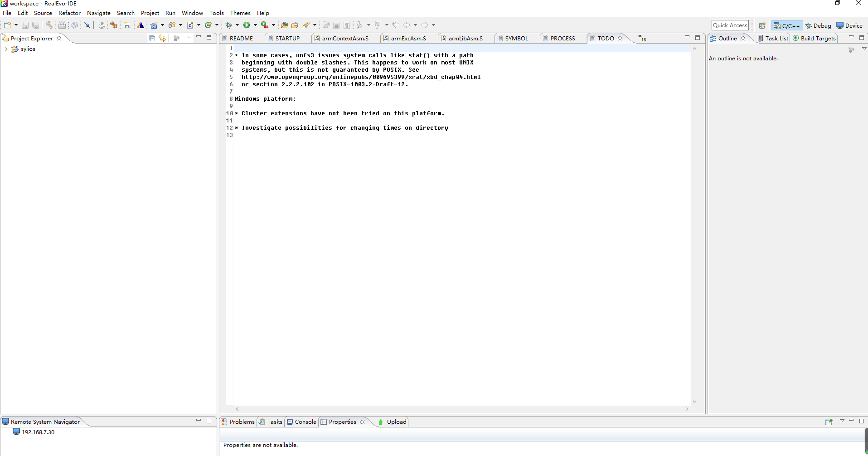Open the Search dropdown arrow
Screen dimensions: 868x456
315,25
